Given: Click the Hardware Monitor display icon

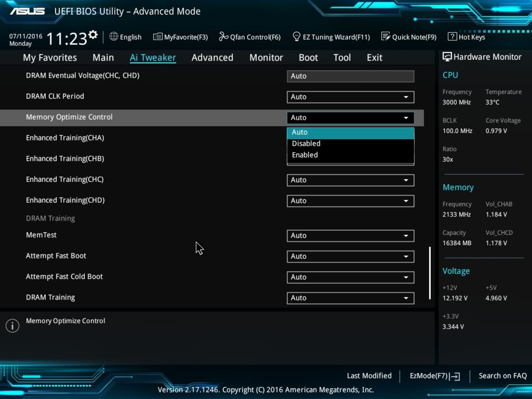Looking at the screenshot, I should pos(447,57).
